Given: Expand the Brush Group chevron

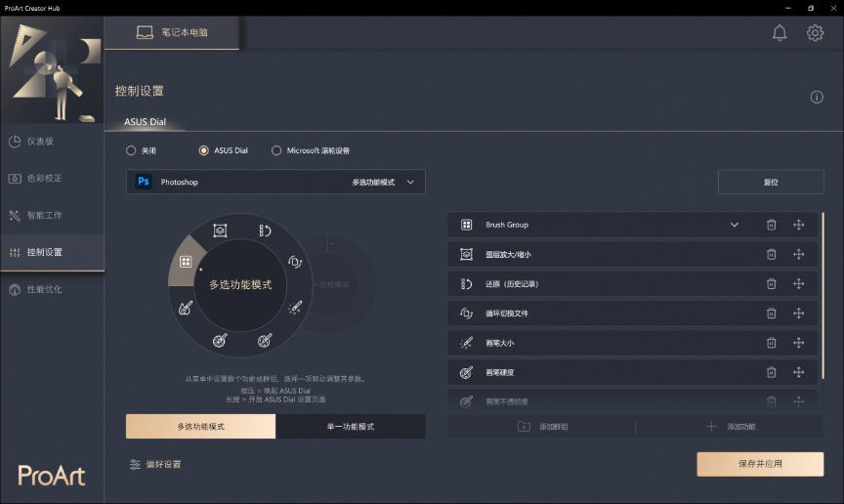Looking at the screenshot, I should tap(735, 225).
